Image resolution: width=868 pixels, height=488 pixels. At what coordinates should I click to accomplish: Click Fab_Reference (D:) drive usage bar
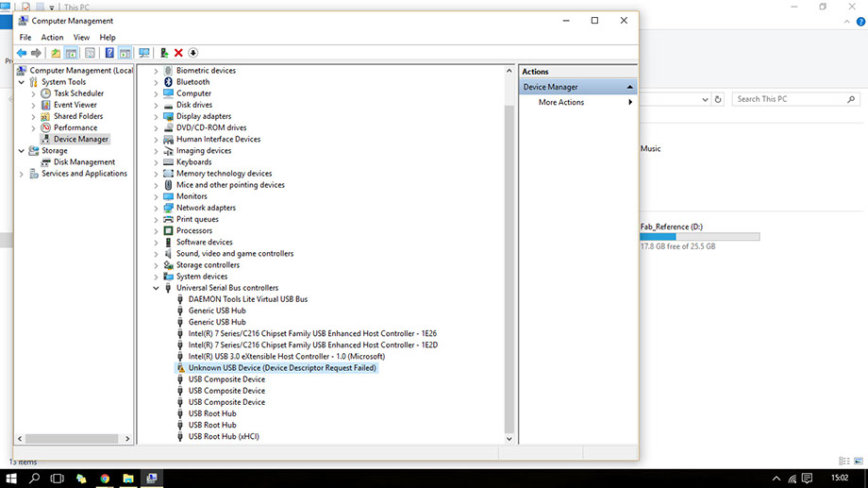700,237
